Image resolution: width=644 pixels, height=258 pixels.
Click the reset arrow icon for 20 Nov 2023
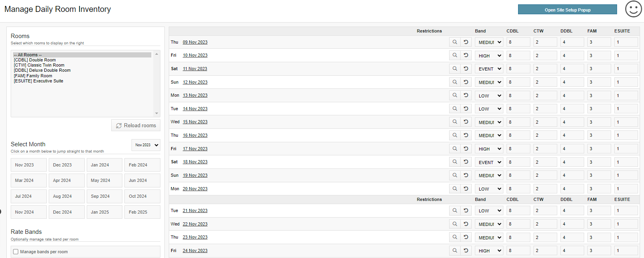click(x=466, y=189)
